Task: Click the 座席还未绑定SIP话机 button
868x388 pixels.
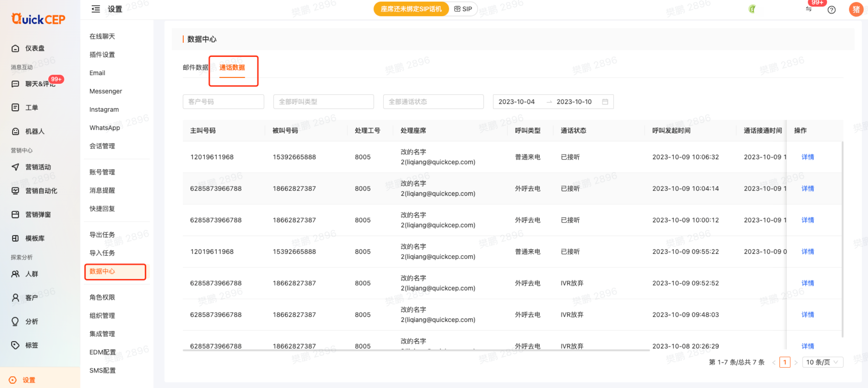Action: pos(411,9)
